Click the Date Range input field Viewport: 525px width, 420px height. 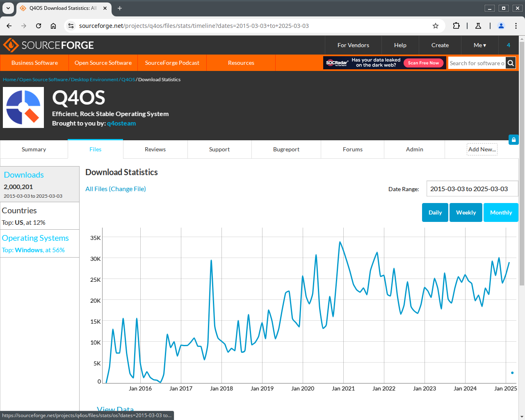pos(472,189)
